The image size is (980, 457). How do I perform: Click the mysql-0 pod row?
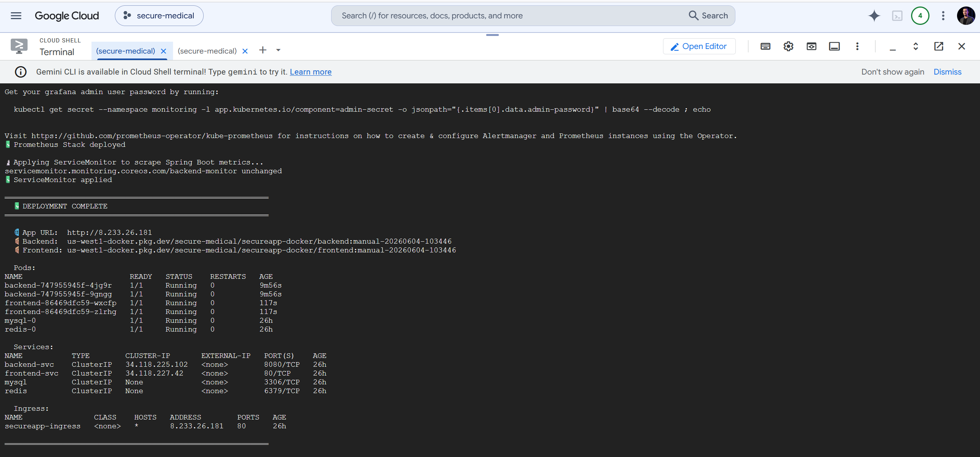139,320
